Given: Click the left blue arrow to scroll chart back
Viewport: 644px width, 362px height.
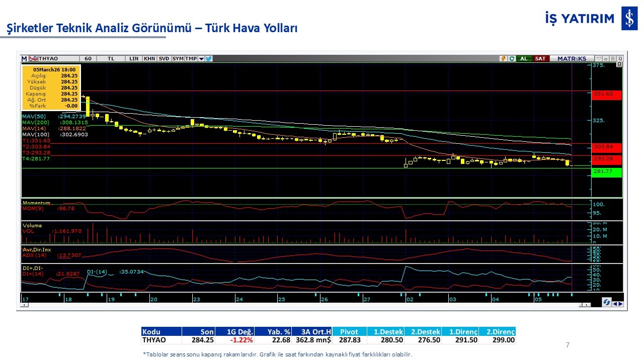Looking at the screenshot, I should click(x=615, y=304).
